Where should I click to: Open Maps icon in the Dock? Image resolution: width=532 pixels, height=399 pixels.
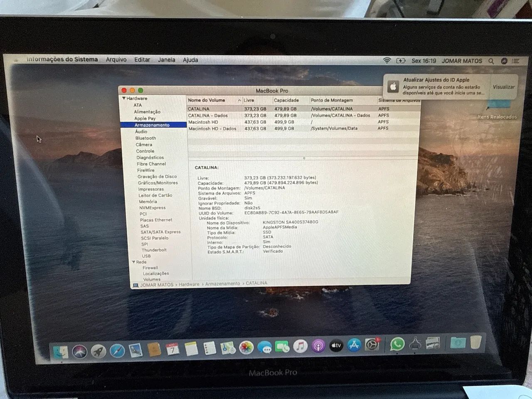click(228, 348)
